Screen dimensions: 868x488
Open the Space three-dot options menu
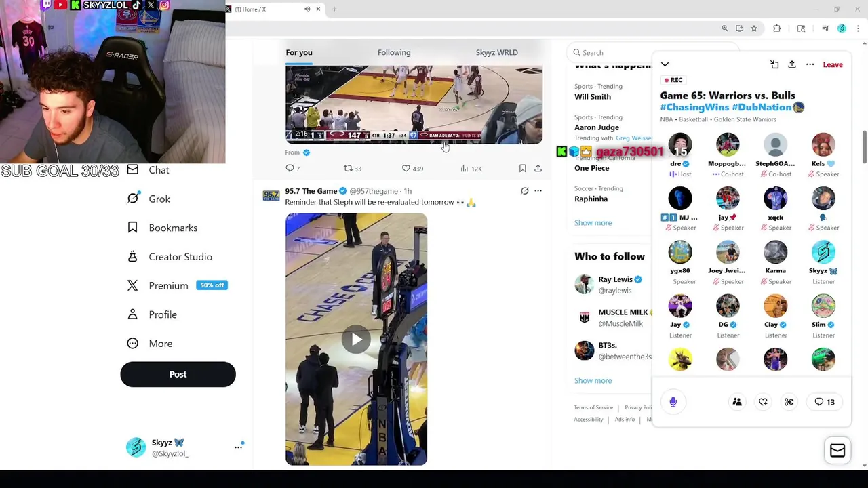click(810, 64)
